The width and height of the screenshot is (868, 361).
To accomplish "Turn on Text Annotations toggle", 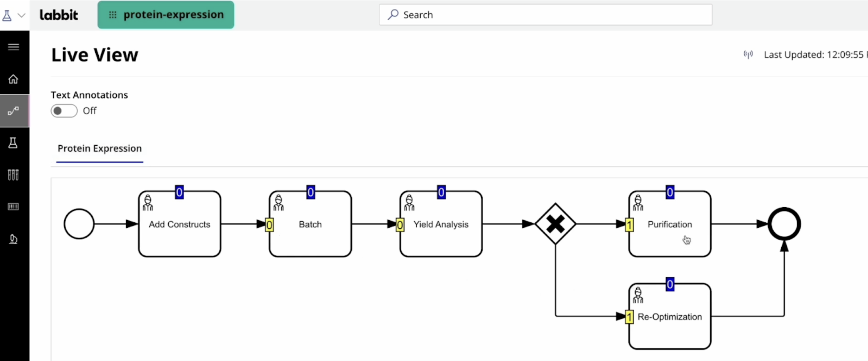I will 64,111.
